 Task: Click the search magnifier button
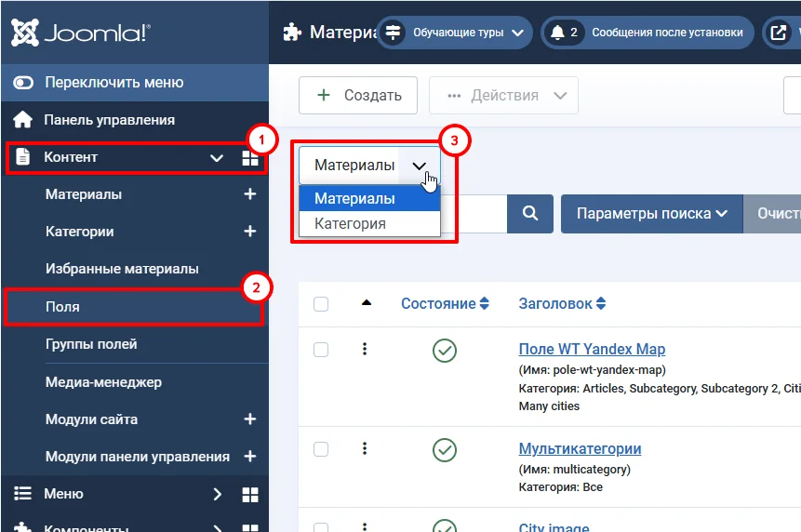point(530,213)
